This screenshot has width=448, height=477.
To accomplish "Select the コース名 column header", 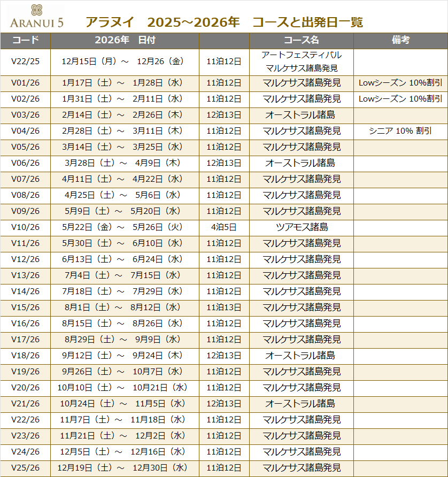I will coord(301,41).
